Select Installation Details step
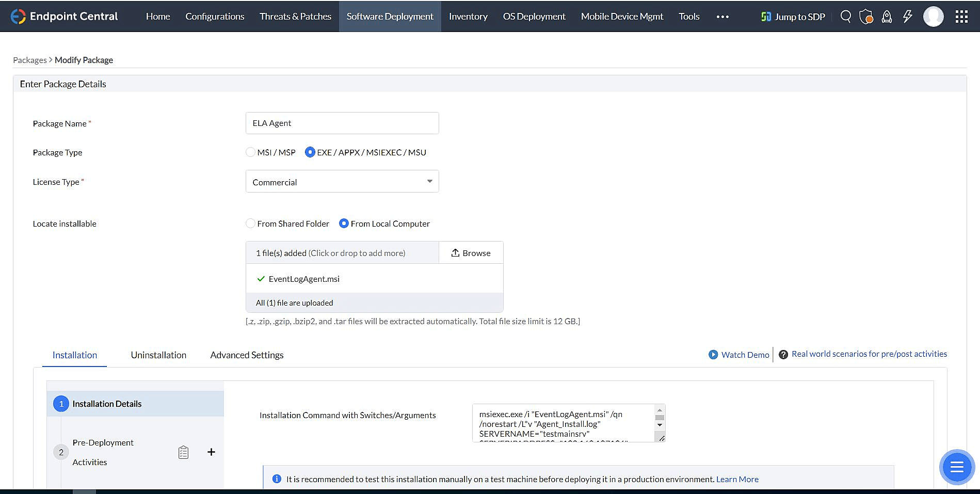 [x=135, y=404]
